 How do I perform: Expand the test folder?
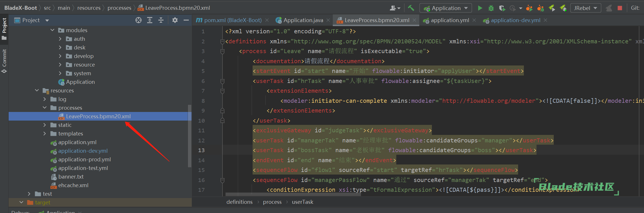point(29,194)
